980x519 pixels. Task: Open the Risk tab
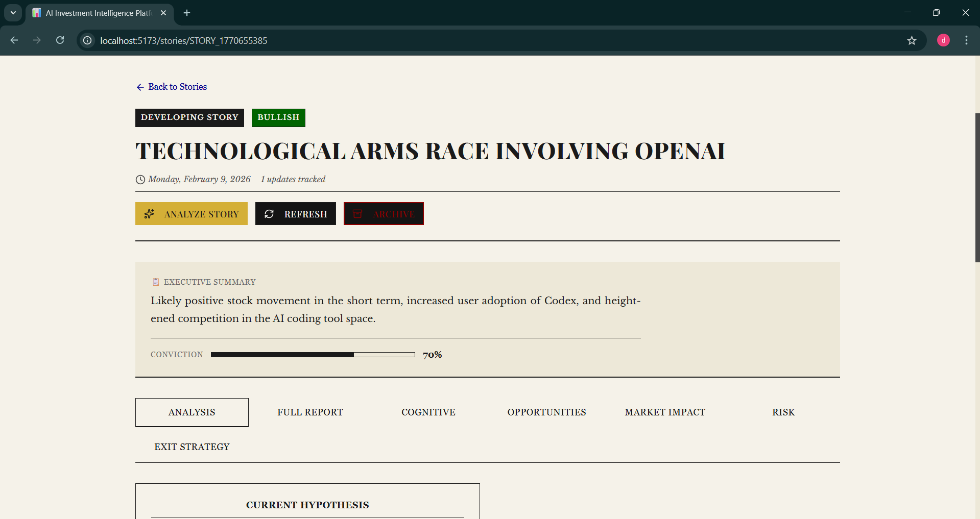pyautogui.click(x=783, y=412)
